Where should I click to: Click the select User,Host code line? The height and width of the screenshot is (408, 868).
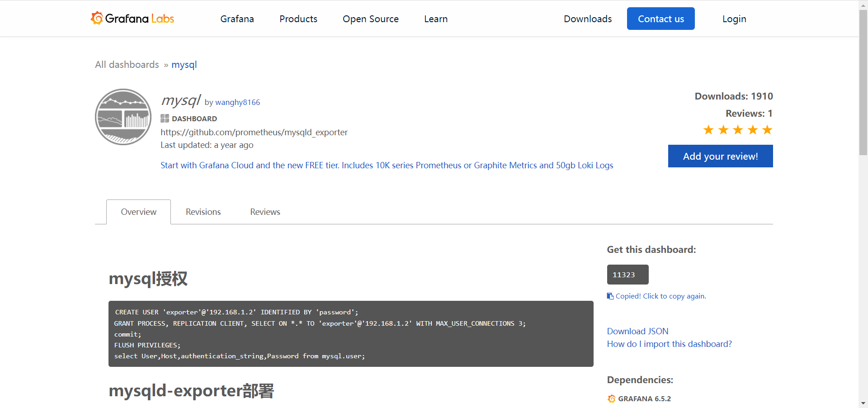tap(240, 356)
